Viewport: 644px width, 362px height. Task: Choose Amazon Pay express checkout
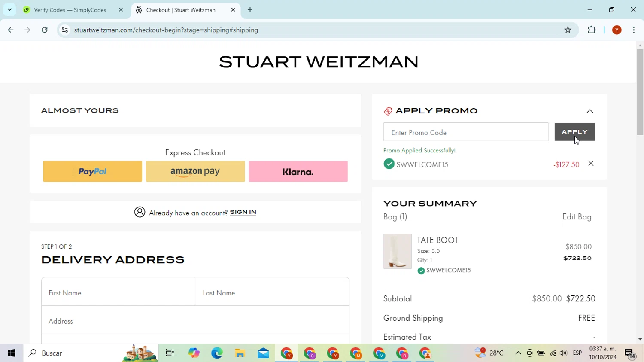[195, 171]
